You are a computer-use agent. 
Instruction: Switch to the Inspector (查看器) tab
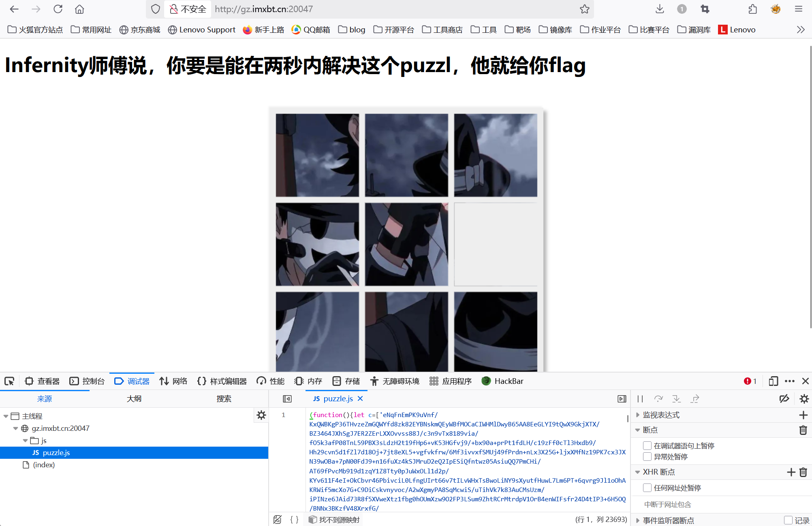[x=42, y=381]
